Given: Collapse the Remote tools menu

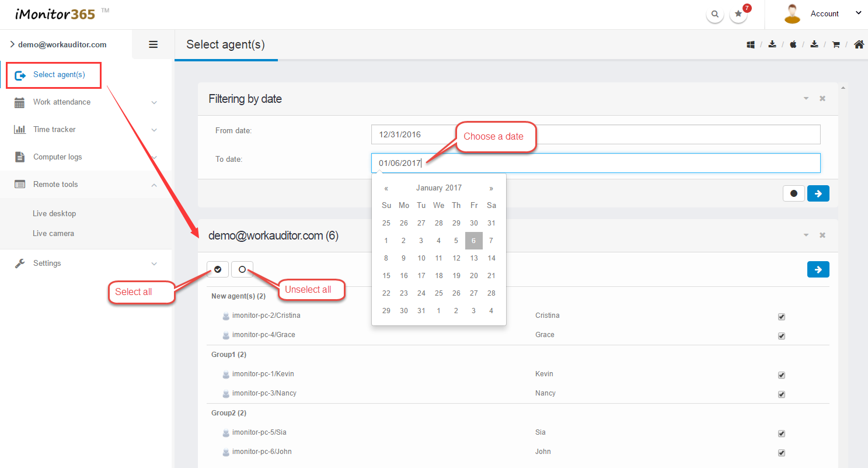Looking at the screenshot, I should point(154,185).
